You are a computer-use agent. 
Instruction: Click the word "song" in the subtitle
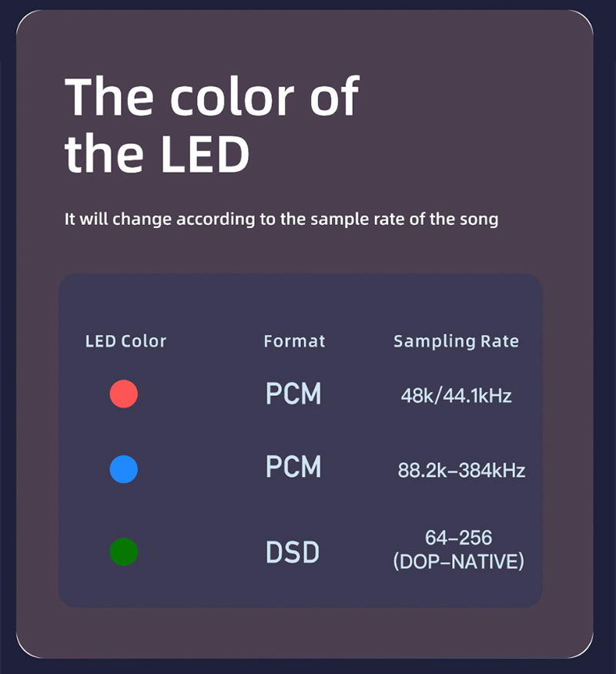(479, 219)
